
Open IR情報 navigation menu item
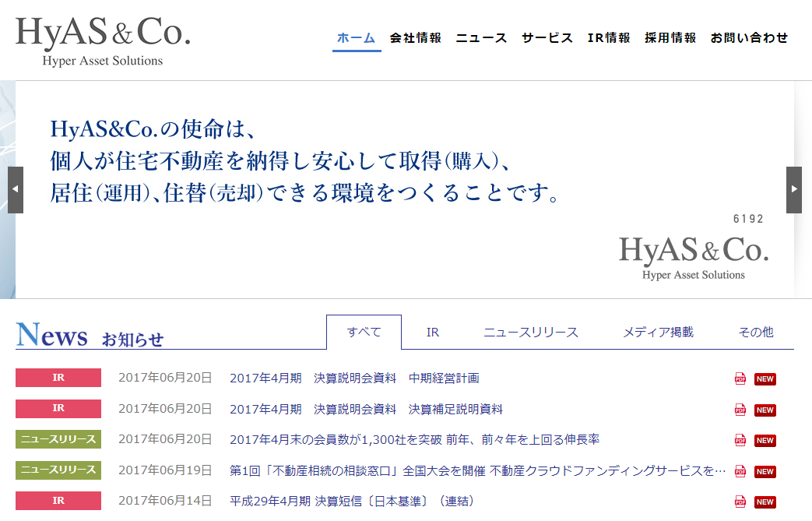coord(609,38)
